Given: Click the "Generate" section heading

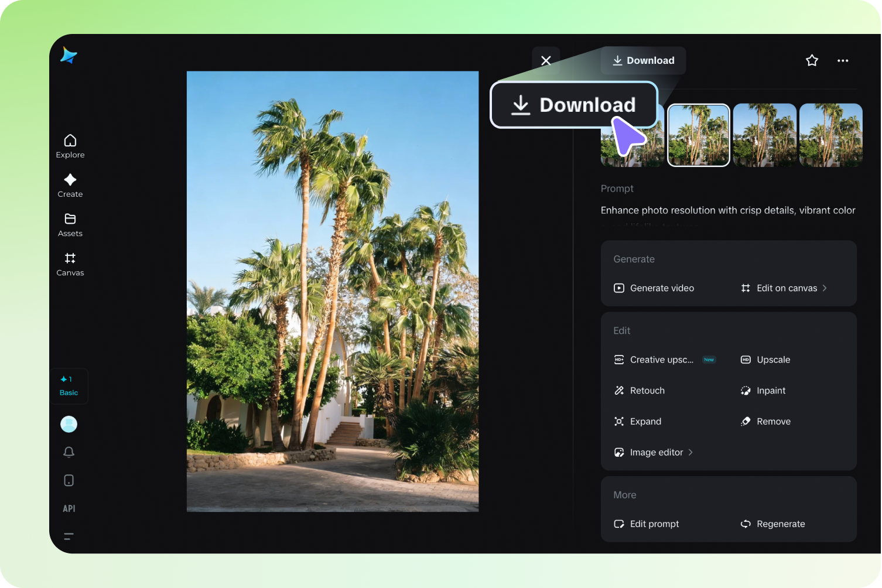Looking at the screenshot, I should 634,259.
